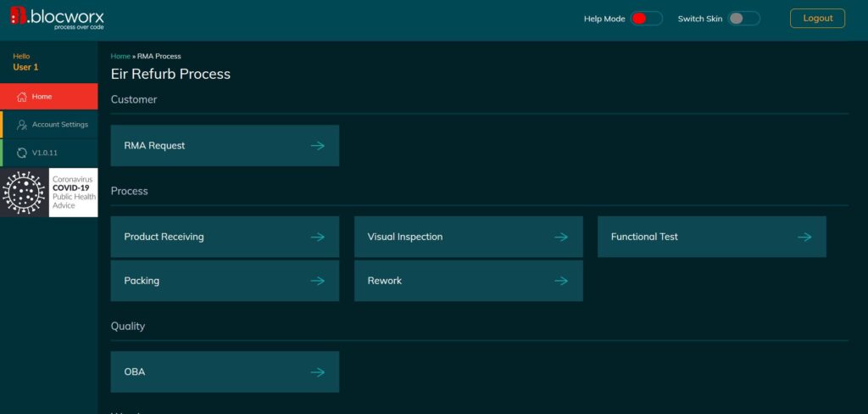Click the arrow on Visual Inspection tile
Image resolution: width=868 pixels, height=414 pixels.
point(561,237)
